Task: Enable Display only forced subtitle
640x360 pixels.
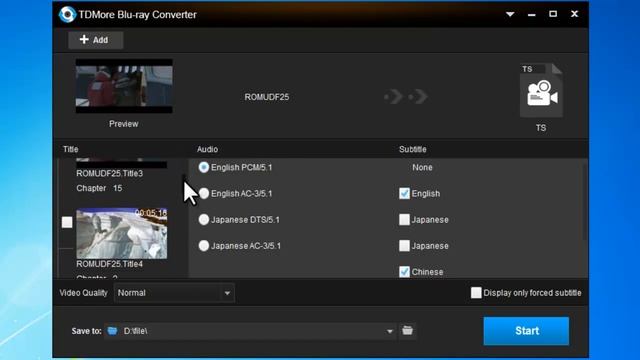Action: click(476, 293)
